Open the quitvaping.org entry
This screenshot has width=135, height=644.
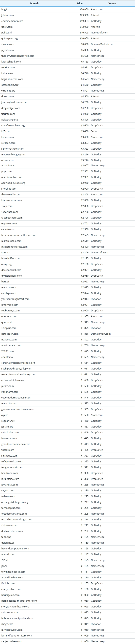click(9, 39)
